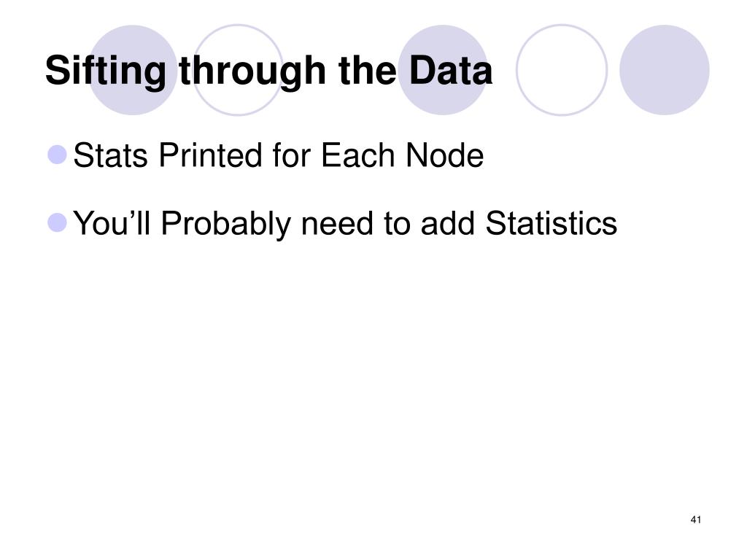Click the word add in the second bullet

tap(448, 223)
